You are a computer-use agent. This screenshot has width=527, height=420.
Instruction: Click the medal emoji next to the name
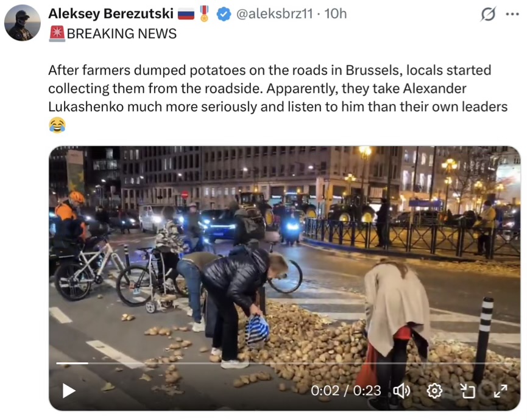click(x=204, y=14)
